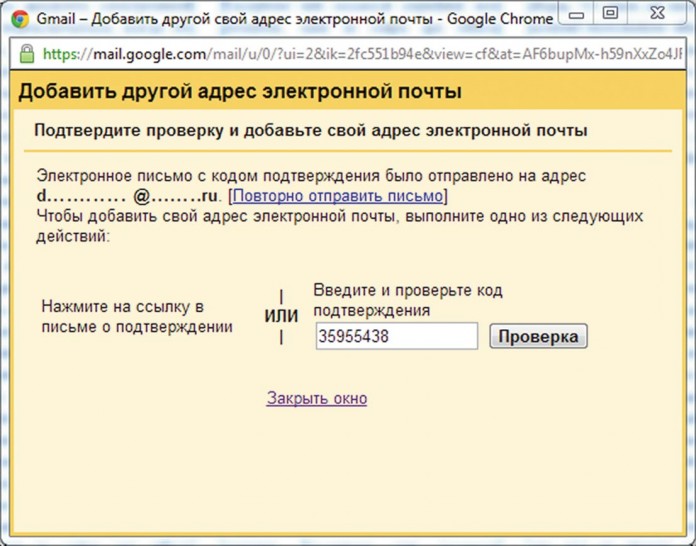Click the label "Введите и проверьте код подтверждения"

tap(407, 300)
